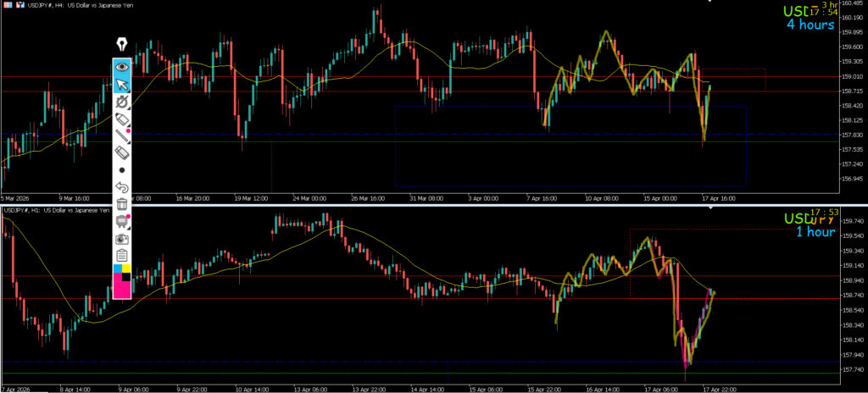Viewport: 868px width, 393px height.
Task: Click the '4 hours' timeframe label
Action: 810,25
